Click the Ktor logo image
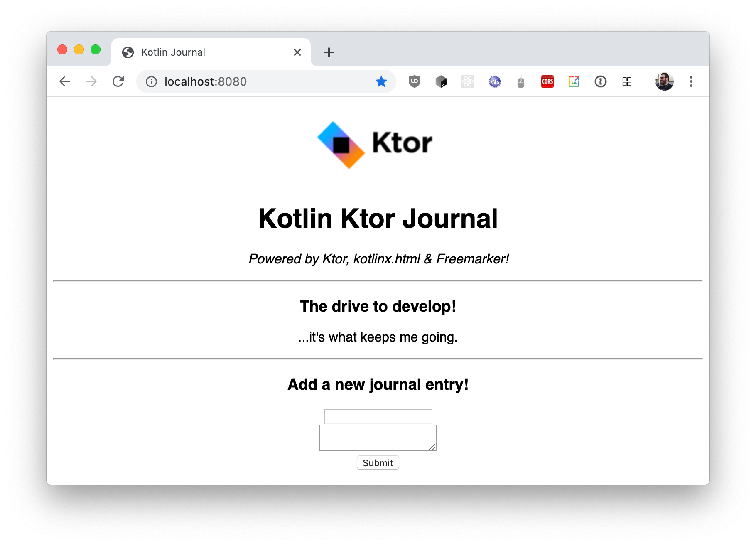 [x=375, y=145]
